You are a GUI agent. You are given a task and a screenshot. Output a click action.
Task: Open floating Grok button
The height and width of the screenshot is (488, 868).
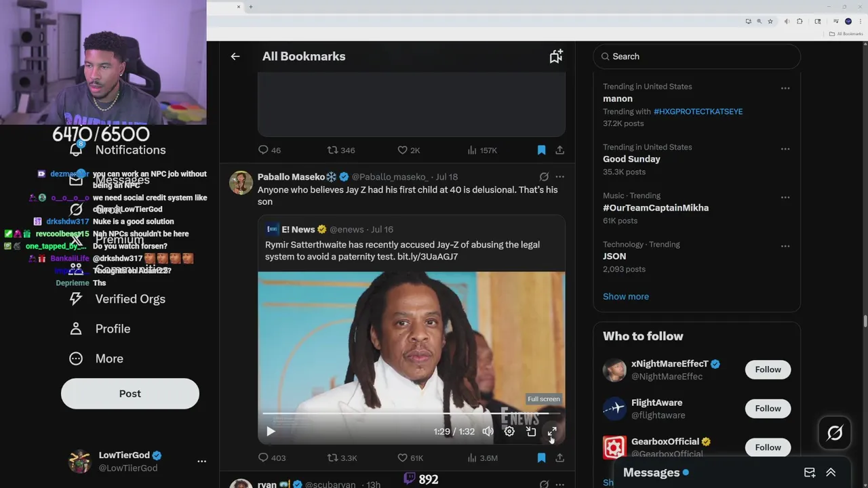835,432
